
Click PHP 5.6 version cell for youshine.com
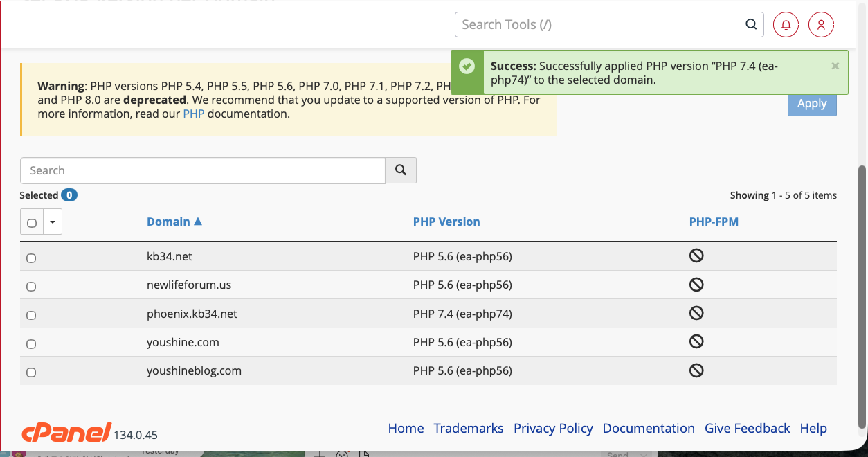(x=462, y=342)
